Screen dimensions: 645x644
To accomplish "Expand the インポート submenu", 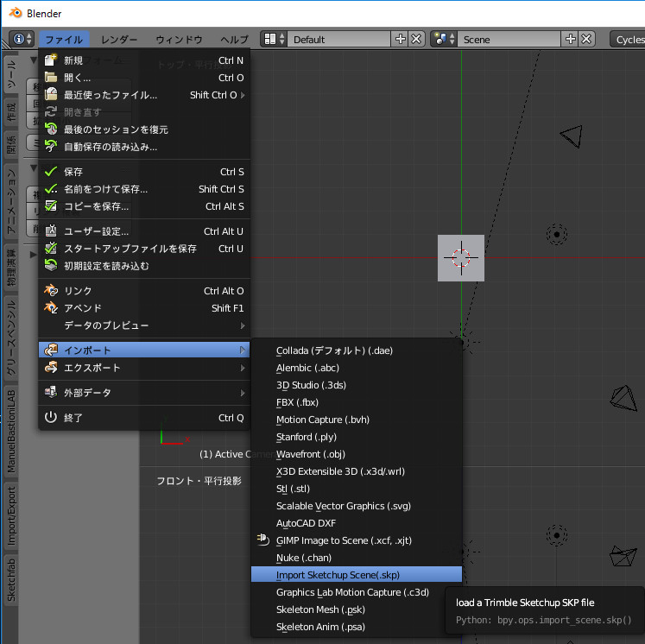I will [144, 350].
